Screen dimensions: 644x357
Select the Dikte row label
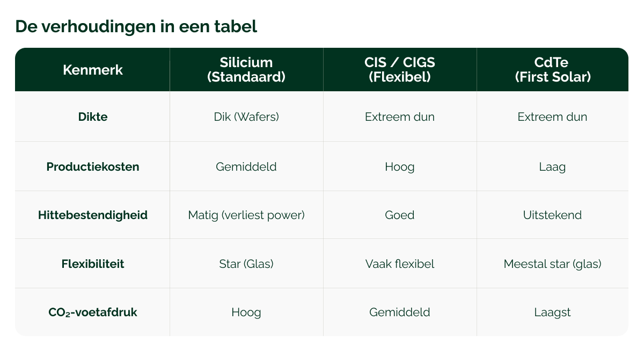tap(93, 116)
